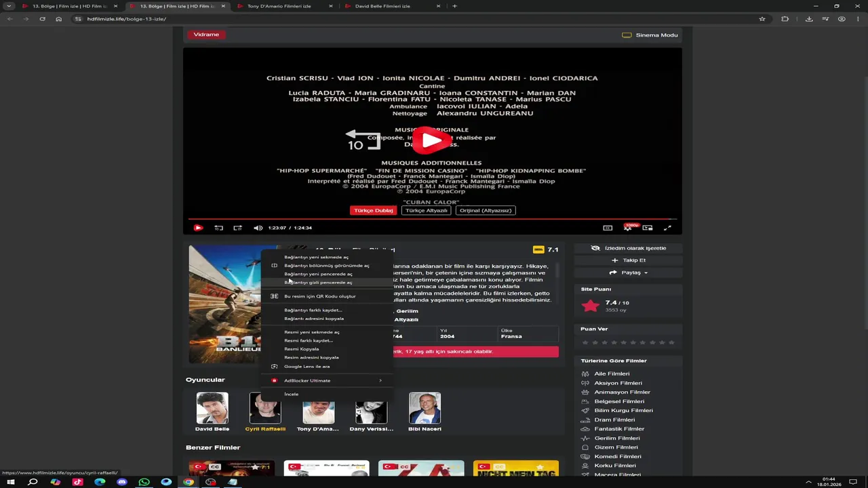Image resolution: width=868 pixels, height=488 pixels.
Task: Switch to first 13. Bölge browser tab
Action: 69,6
